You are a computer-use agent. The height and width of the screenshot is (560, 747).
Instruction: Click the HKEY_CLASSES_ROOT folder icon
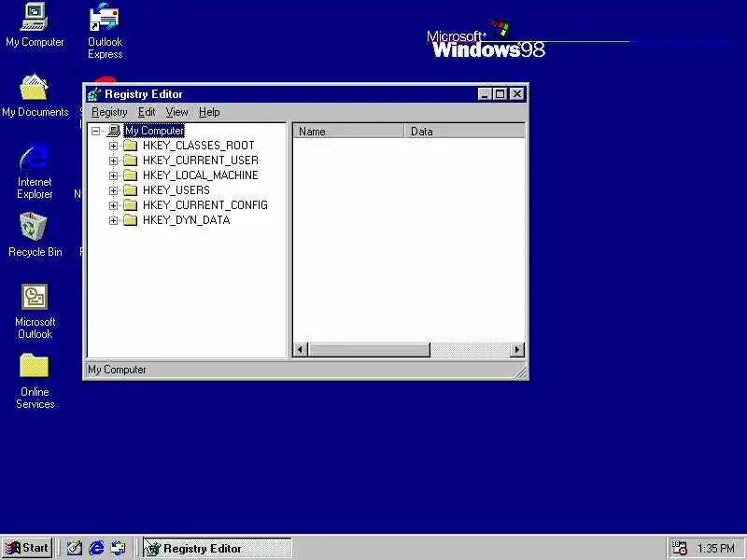[x=131, y=146]
